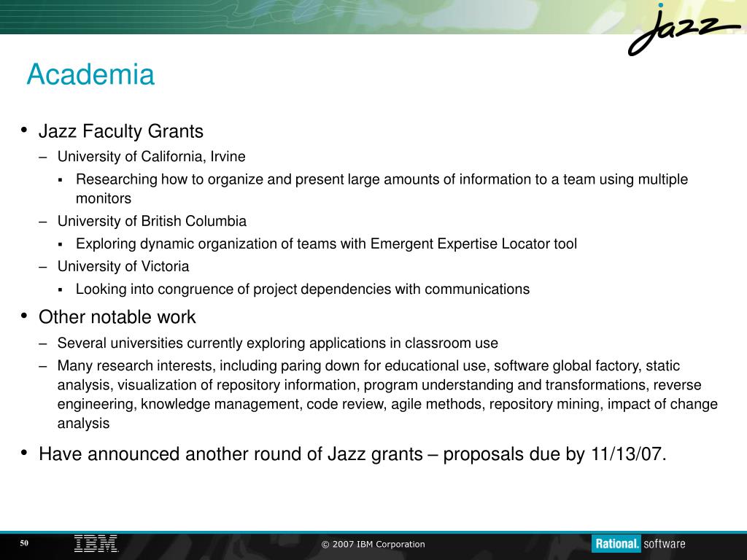Select the Several universities currently exploring line

tap(278, 343)
